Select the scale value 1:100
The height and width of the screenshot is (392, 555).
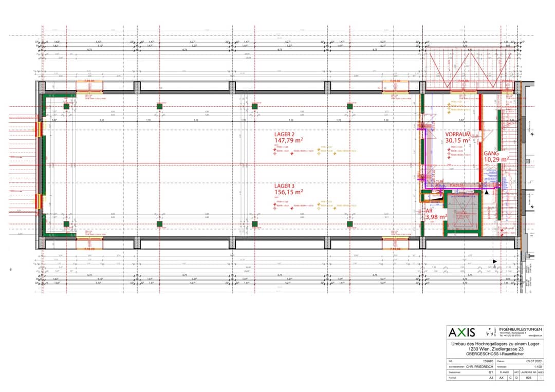point(538,367)
